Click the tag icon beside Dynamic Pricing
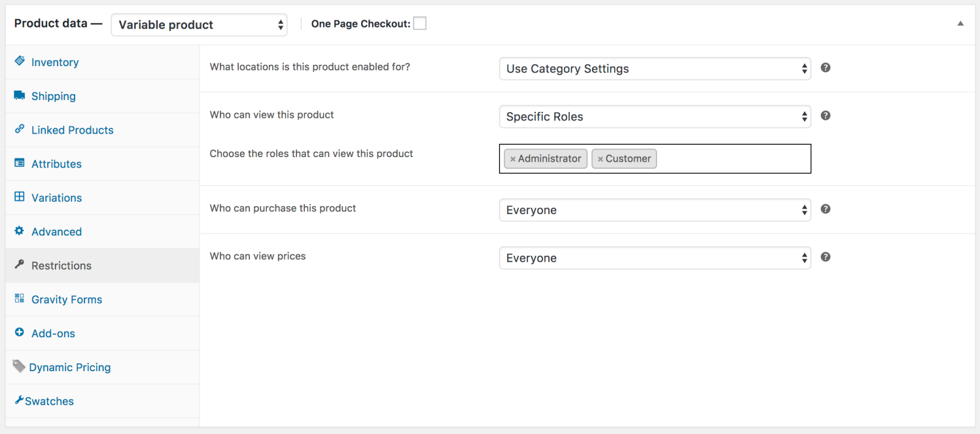 19,365
